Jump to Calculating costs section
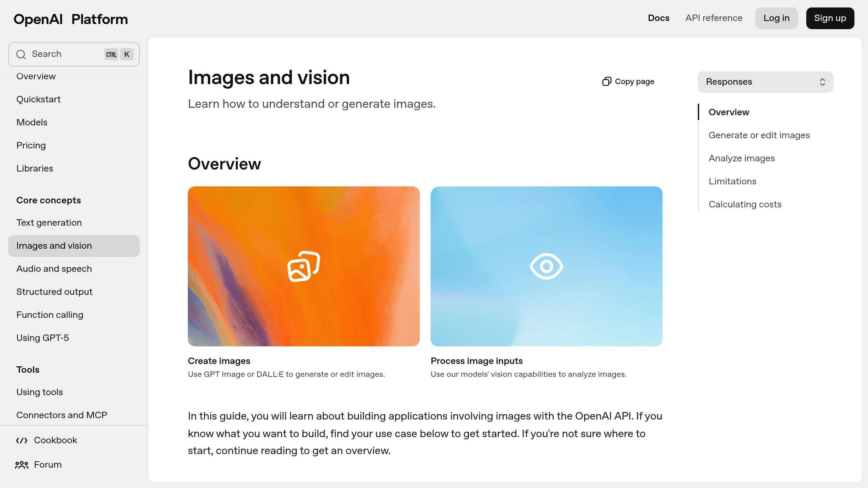 (x=745, y=205)
